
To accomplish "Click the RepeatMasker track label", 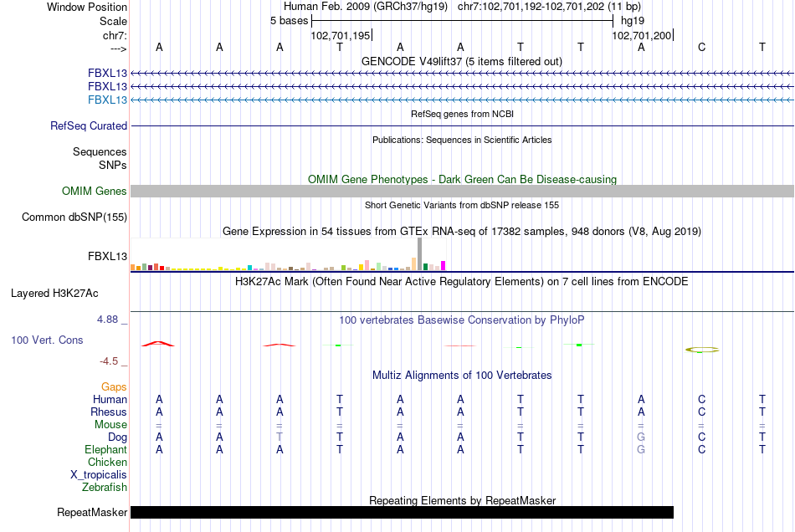I will [92, 512].
